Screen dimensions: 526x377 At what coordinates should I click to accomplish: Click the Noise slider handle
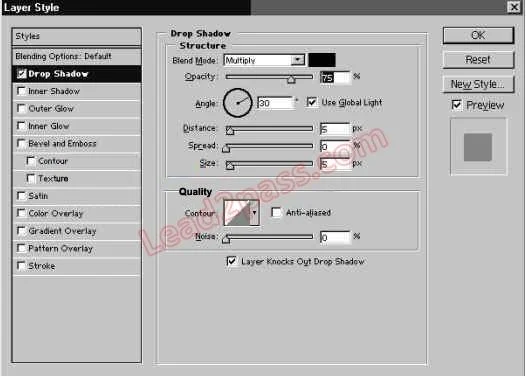(x=226, y=239)
